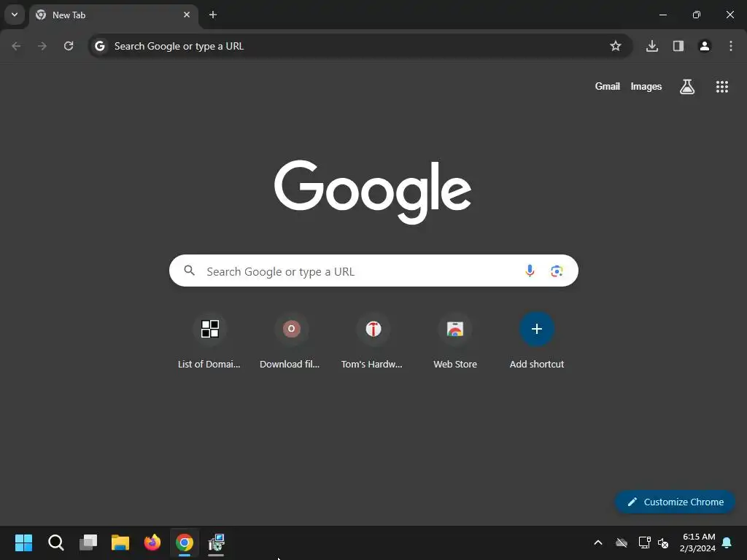Open clock showing 6:15 AM

pos(698,542)
